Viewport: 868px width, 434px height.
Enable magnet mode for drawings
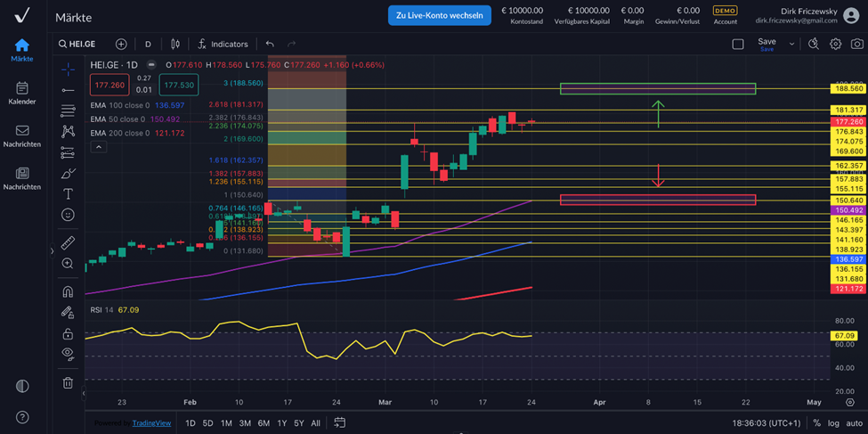click(x=68, y=292)
